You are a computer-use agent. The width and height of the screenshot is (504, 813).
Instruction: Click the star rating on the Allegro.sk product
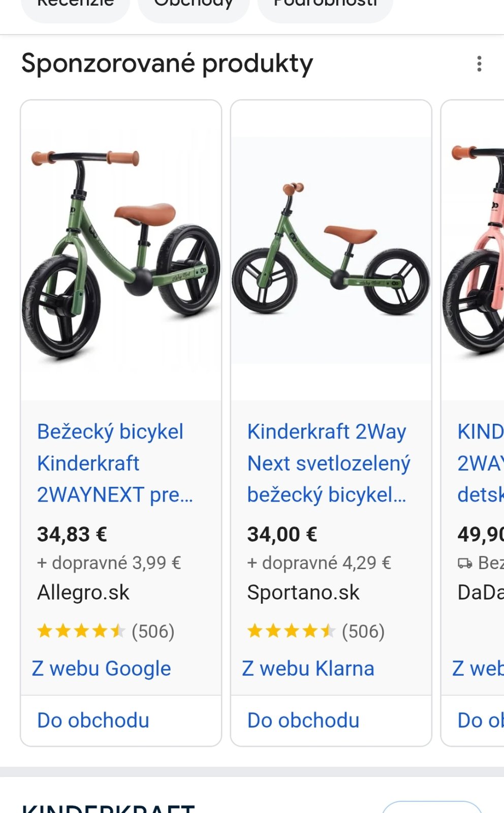[81, 631]
